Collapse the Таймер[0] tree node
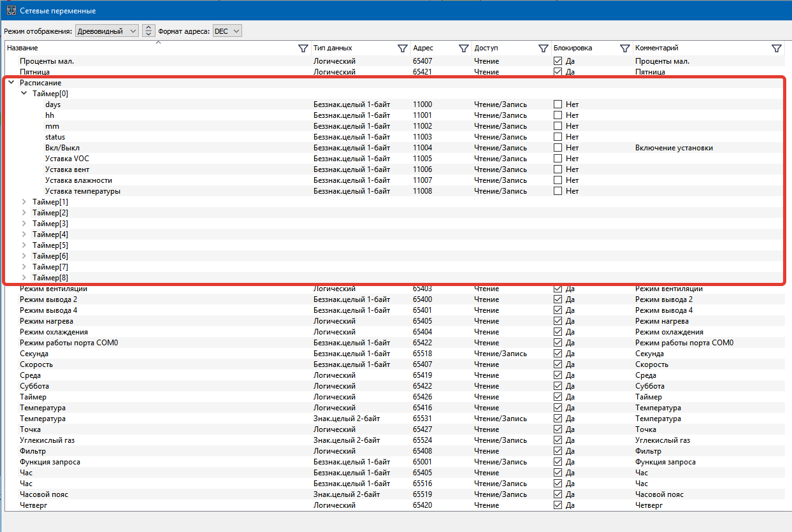The image size is (792, 532). (24, 93)
